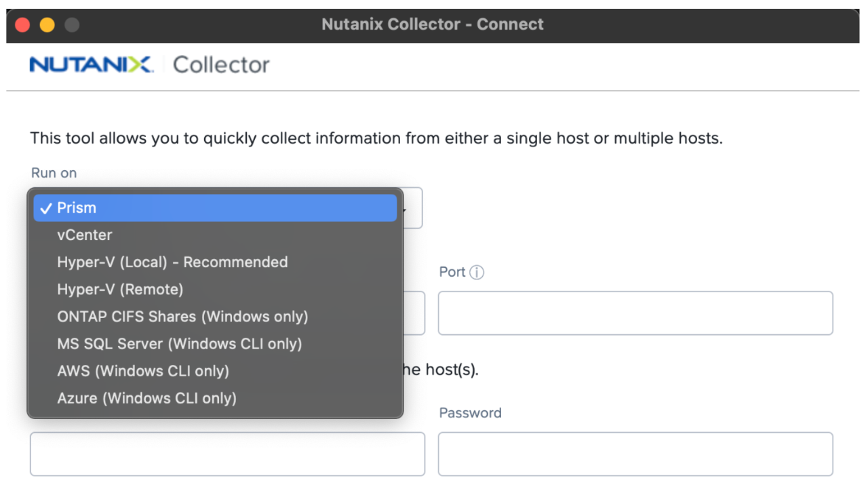Viewport: 868px width, 491px height.
Task: Click the Nutanix Collector - Connect title bar
Action: coord(433,24)
